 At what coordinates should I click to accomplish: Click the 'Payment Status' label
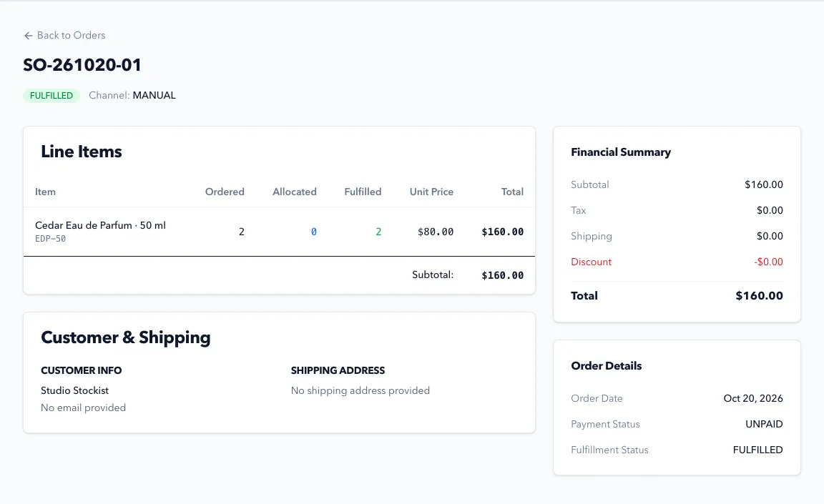tap(605, 424)
